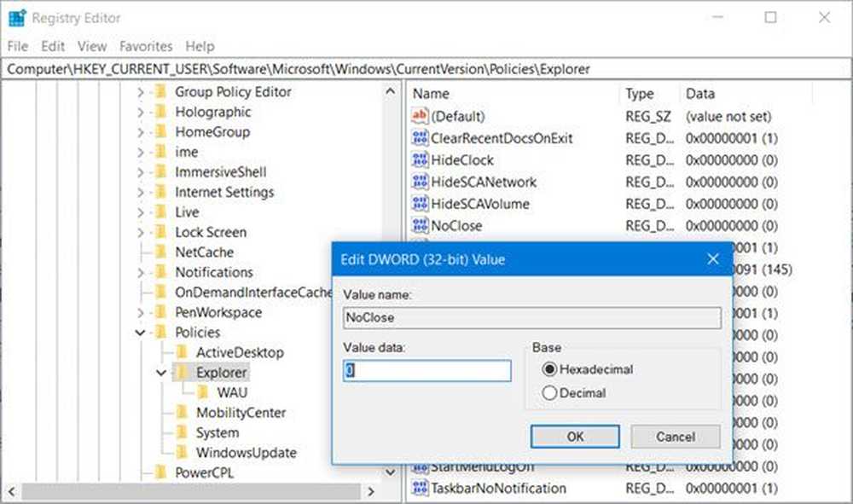The height and width of the screenshot is (504, 853).
Task: Cancel the Edit DWORD dialog
Action: [x=675, y=437]
